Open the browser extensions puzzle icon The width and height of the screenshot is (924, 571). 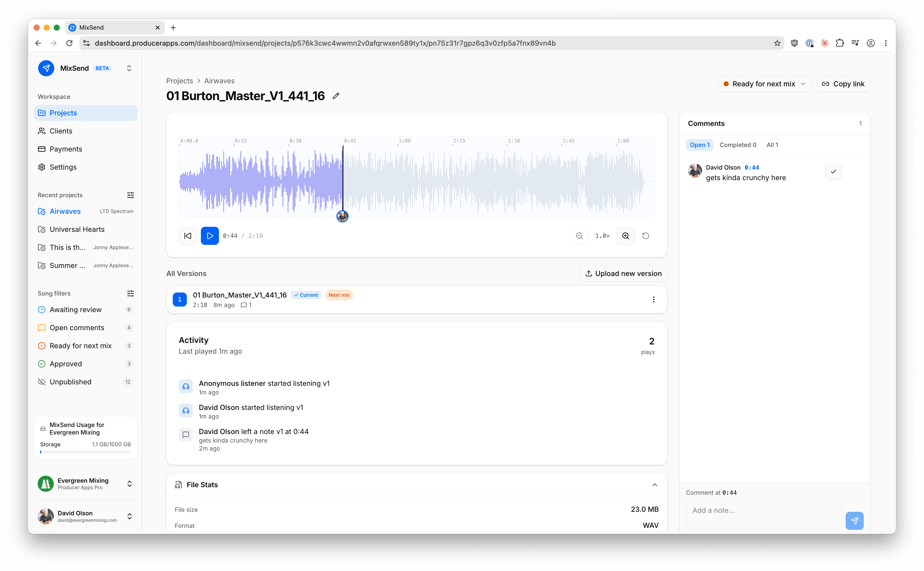tap(840, 43)
